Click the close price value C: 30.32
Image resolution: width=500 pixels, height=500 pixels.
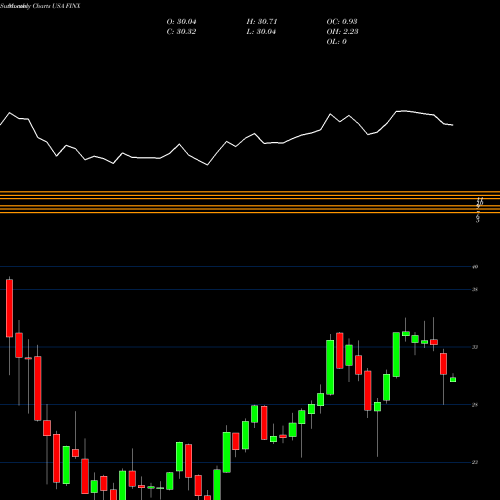(181, 32)
